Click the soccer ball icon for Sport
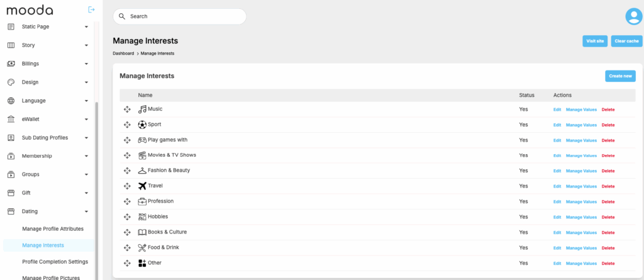Viewport: 644px width, 280px height. point(142,125)
